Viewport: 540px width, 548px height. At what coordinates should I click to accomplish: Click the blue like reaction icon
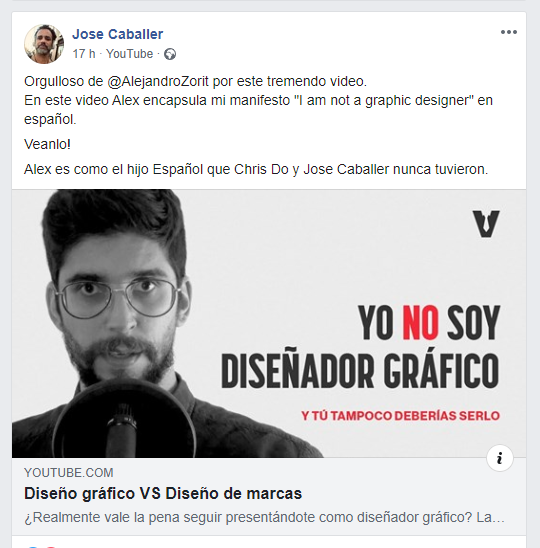(x=33, y=546)
